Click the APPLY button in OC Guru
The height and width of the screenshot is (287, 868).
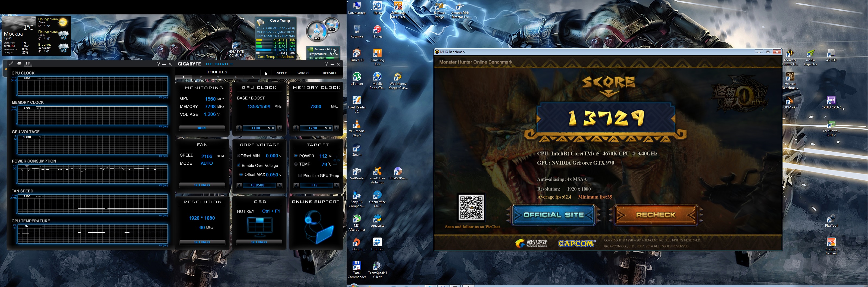pyautogui.click(x=281, y=73)
